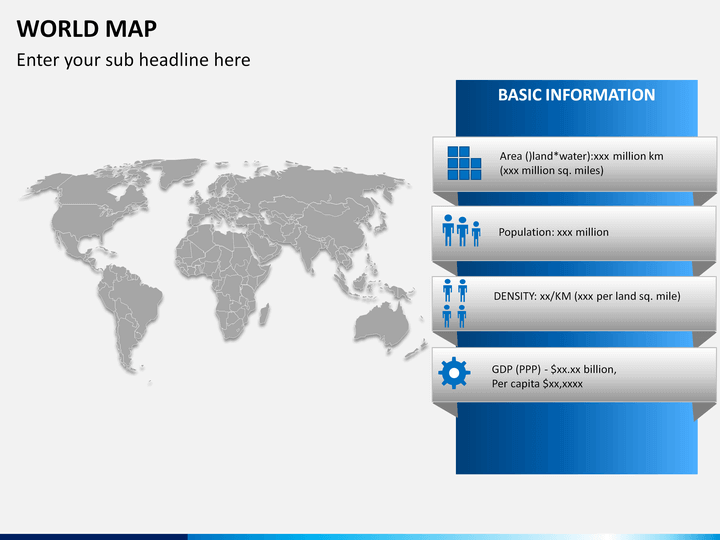
Task: Click the BASIC INFORMATION header
Action: 576,95
